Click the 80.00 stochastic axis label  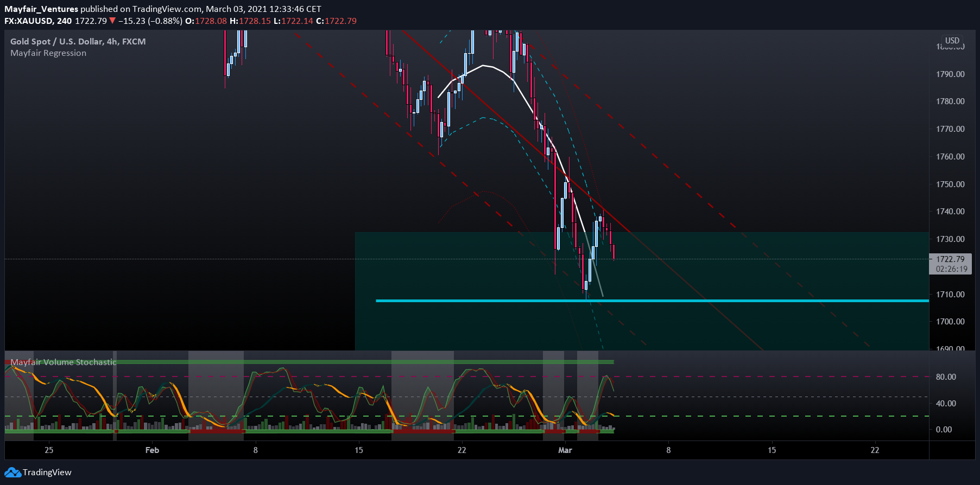(x=946, y=377)
